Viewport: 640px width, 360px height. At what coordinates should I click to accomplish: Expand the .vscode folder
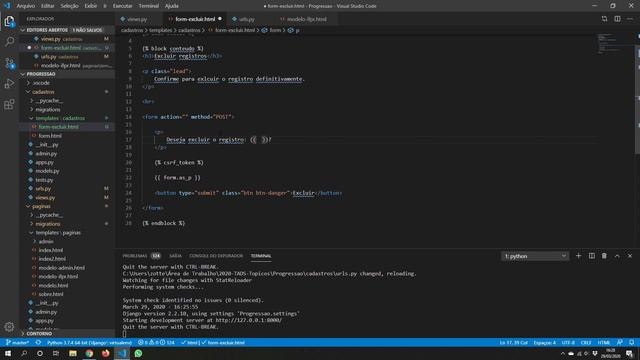pos(67,83)
